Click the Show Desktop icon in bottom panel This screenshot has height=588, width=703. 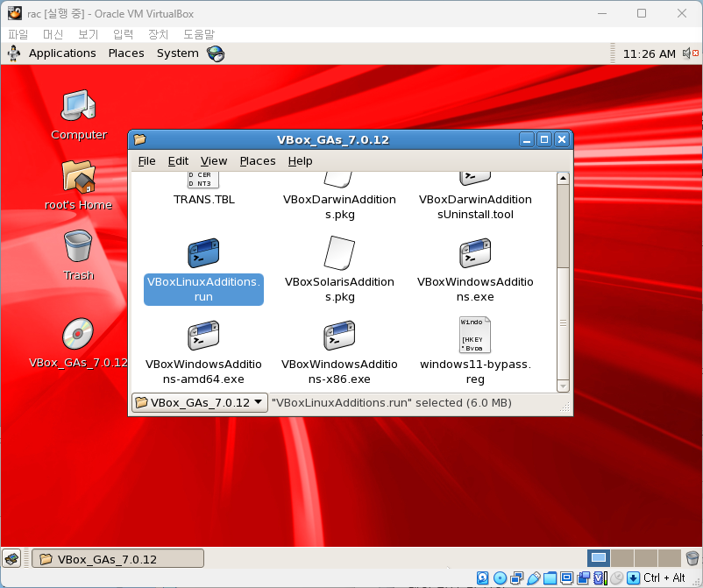[11, 558]
